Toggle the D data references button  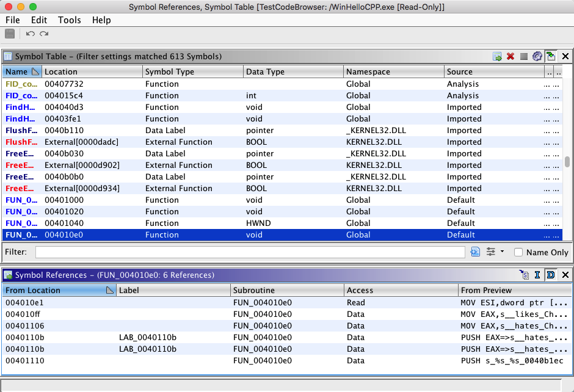coord(550,275)
